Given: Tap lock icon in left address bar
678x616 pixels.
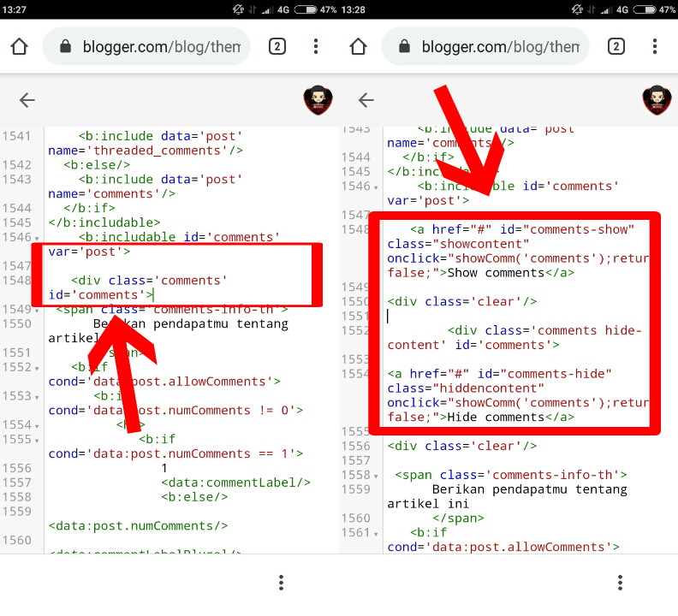Looking at the screenshot, I should (x=65, y=46).
